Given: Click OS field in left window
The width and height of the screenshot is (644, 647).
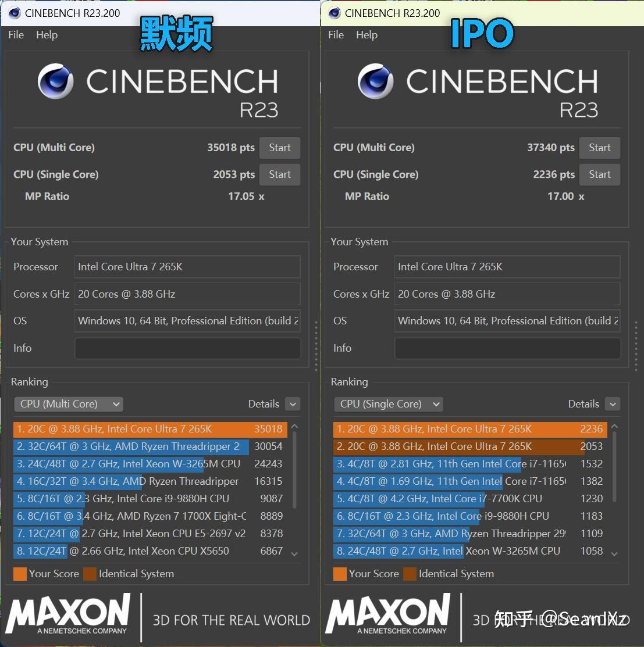Looking at the screenshot, I should coord(187,321).
